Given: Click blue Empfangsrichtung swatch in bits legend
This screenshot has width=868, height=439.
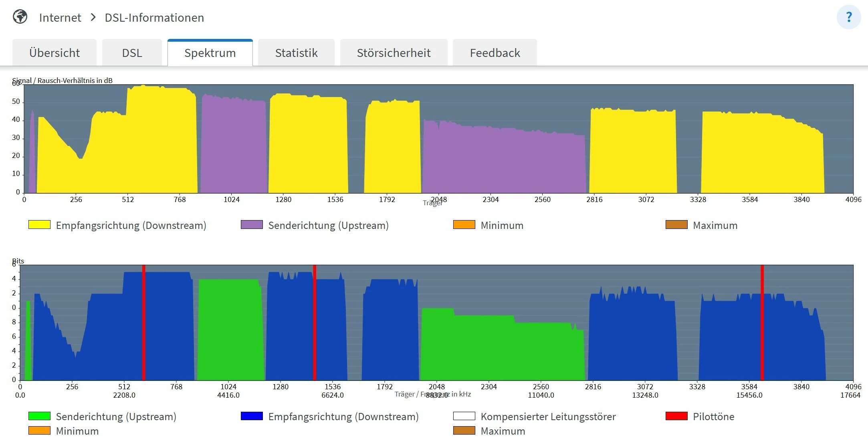Looking at the screenshot, I should pyautogui.click(x=252, y=416).
